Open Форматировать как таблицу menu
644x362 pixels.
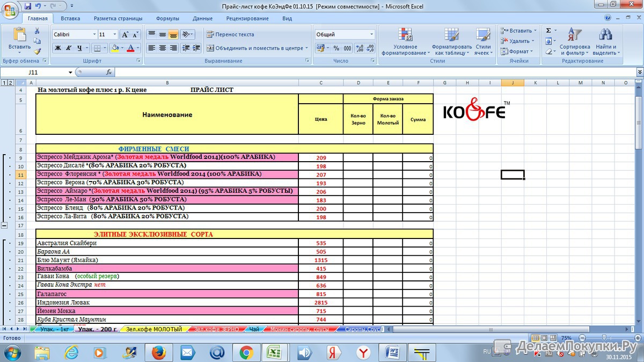pyautogui.click(x=451, y=42)
